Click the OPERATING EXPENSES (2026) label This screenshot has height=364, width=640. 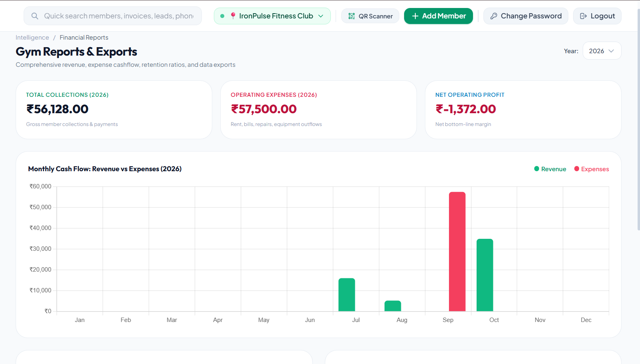pyautogui.click(x=274, y=95)
